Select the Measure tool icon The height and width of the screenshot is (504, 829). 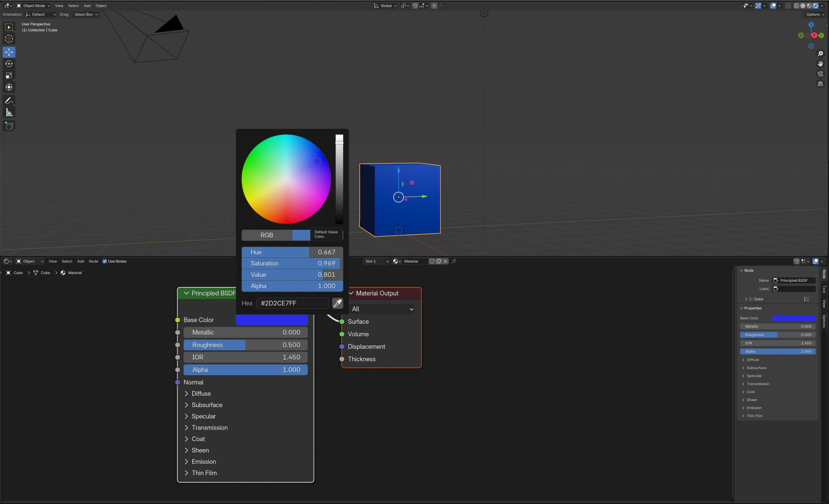coord(8,112)
